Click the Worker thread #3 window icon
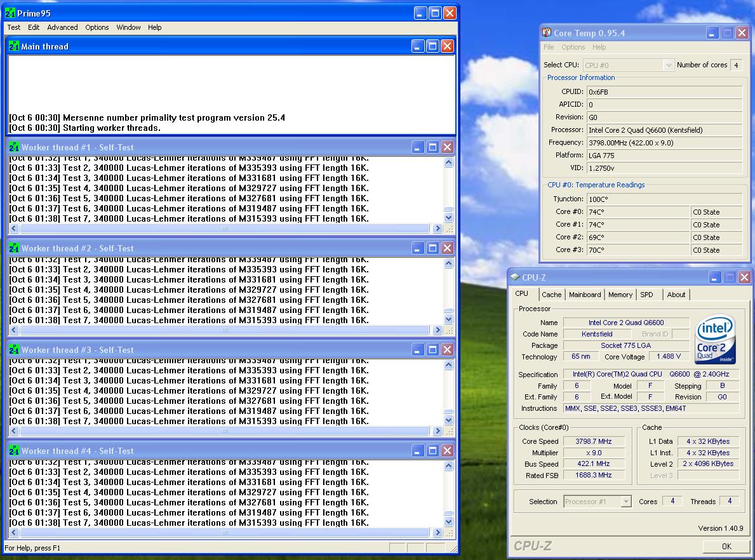This screenshot has width=755, height=560. pyautogui.click(x=14, y=350)
